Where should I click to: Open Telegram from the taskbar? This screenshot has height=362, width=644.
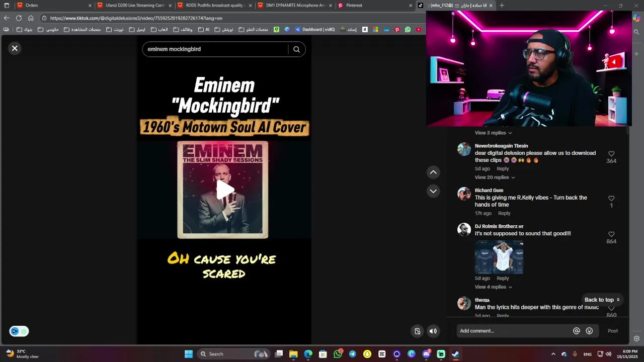click(x=352, y=354)
